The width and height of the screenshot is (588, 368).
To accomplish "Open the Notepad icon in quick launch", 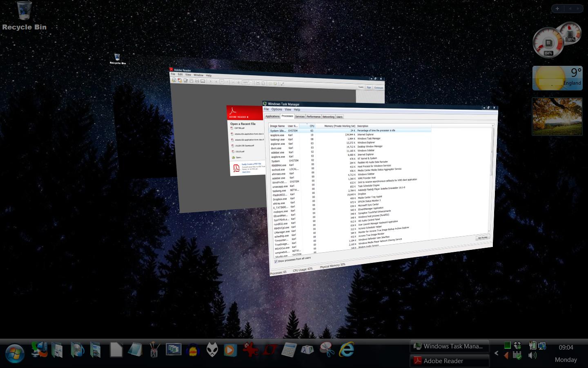I will point(135,350).
